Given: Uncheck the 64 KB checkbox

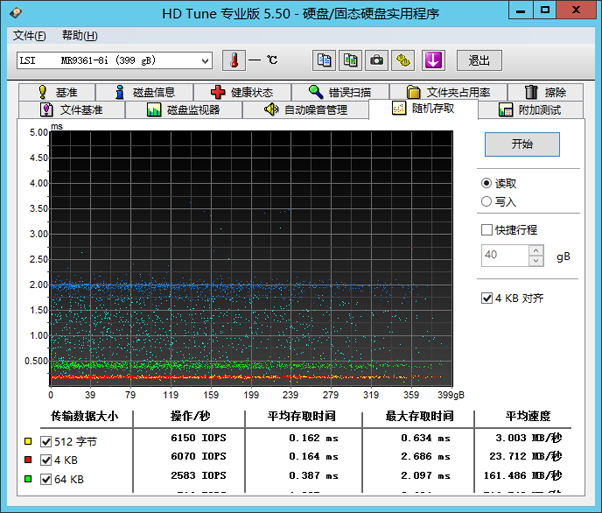Looking at the screenshot, I should point(46,479).
